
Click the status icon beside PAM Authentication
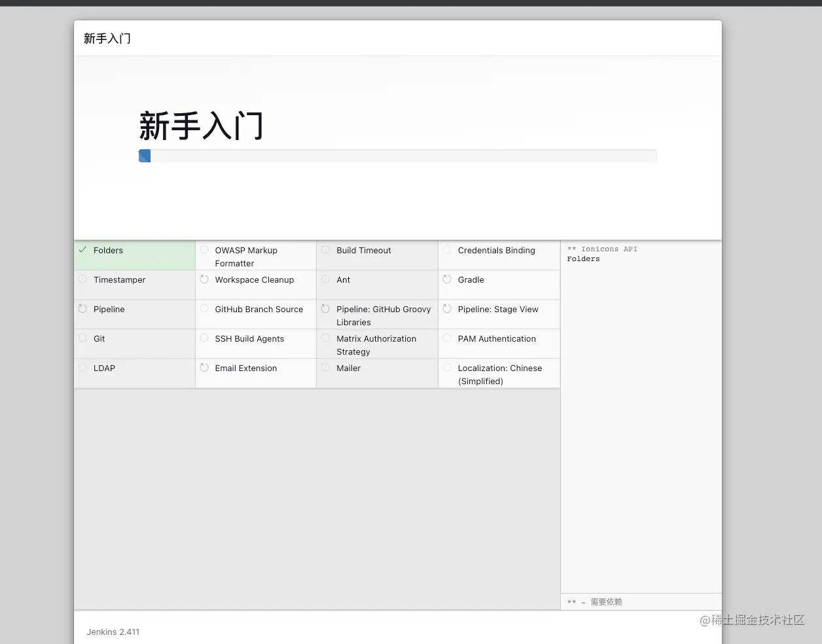click(x=447, y=338)
